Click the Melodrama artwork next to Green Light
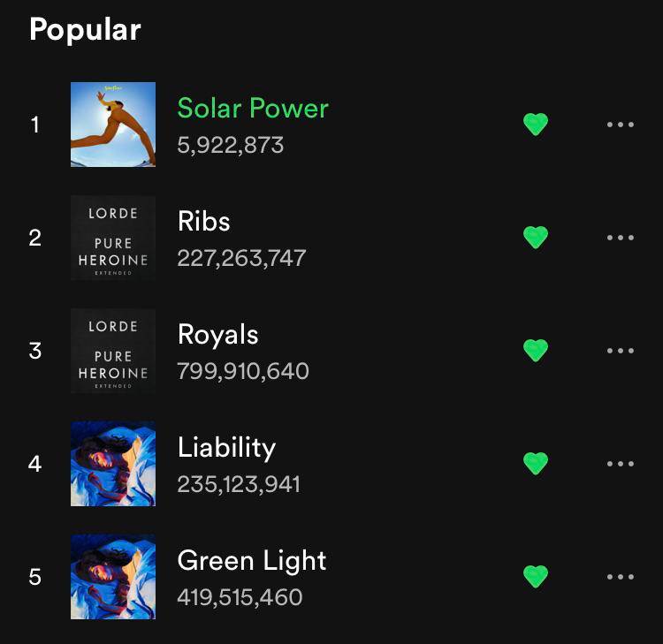The width and height of the screenshot is (663, 644). coord(113,577)
